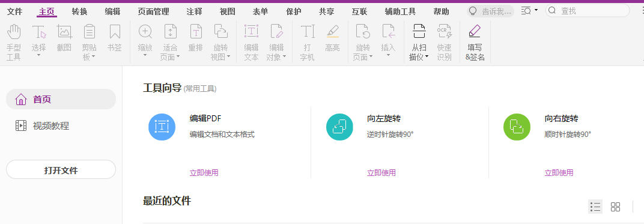Switch to the 转换 tab
This screenshot has width=644, height=224.
point(79,12)
